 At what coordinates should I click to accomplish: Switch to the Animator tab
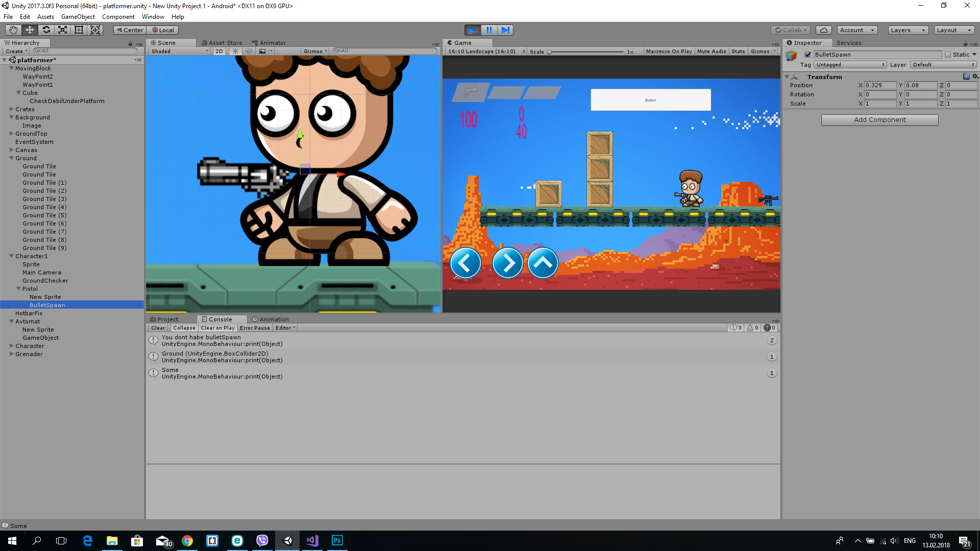[x=269, y=43]
